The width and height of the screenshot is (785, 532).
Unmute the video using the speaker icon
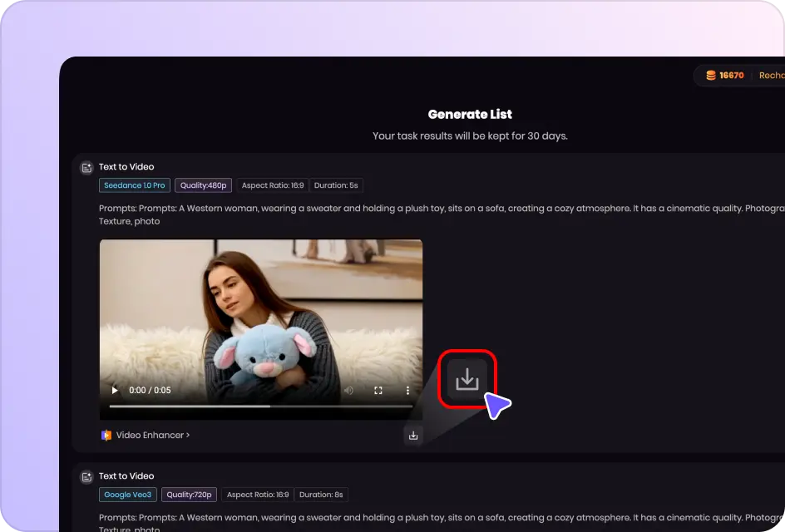pos(349,390)
